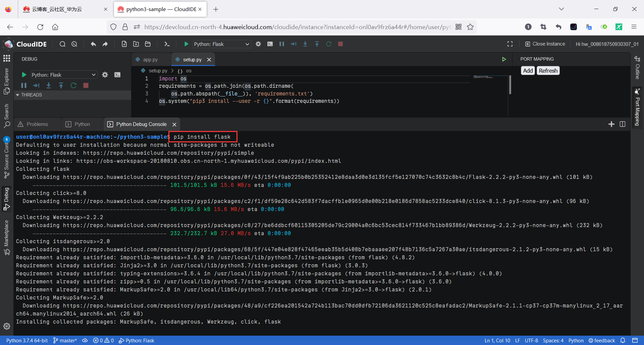This screenshot has width=644, height=345.
Task: Click the Refresh port mapping button
Action: 548,71
